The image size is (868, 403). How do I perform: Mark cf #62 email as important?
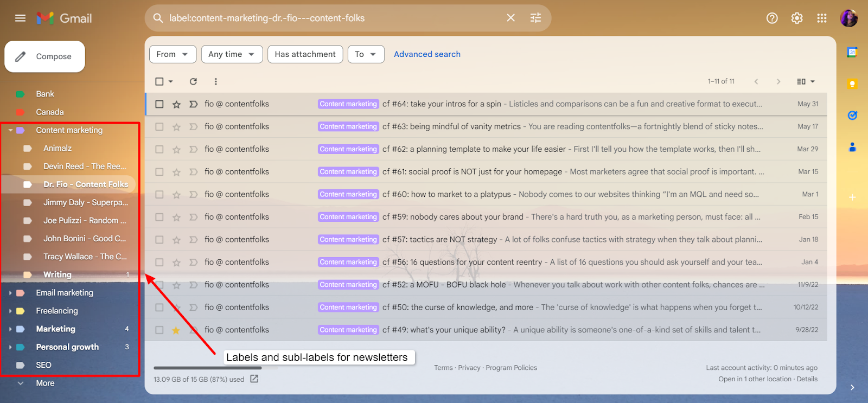coord(193,149)
